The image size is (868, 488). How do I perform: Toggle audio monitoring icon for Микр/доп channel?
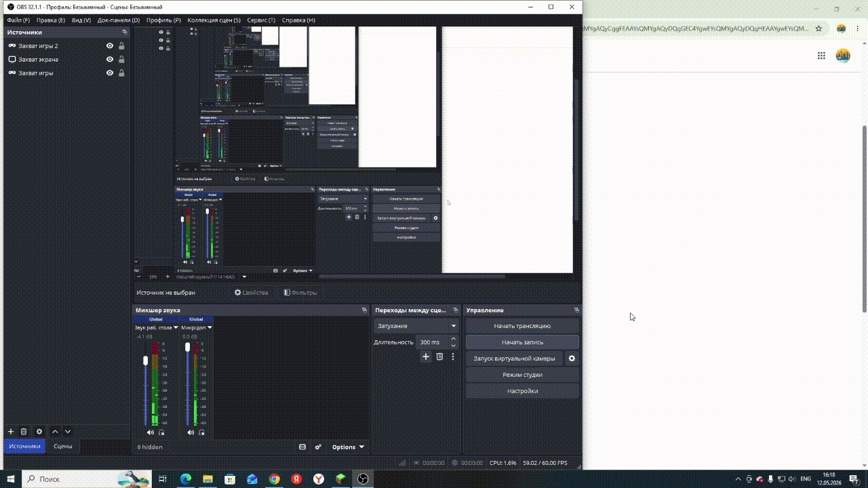click(201, 432)
